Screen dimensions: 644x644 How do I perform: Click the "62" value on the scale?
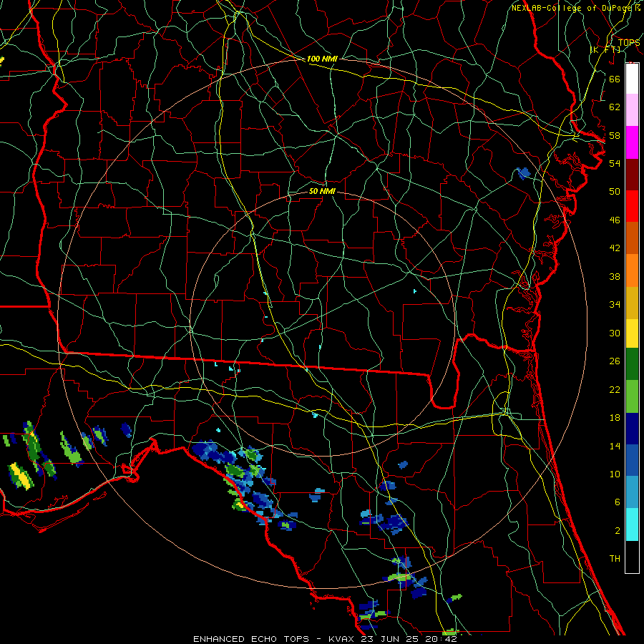point(615,107)
